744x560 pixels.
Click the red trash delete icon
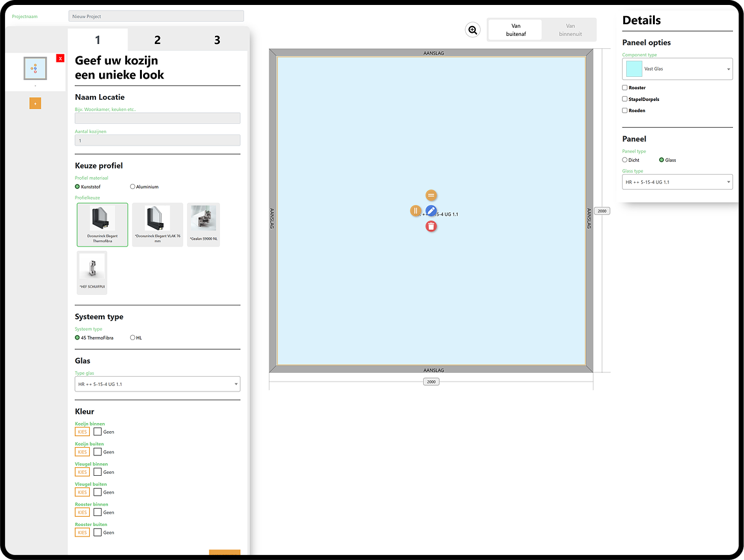click(431, 226)
